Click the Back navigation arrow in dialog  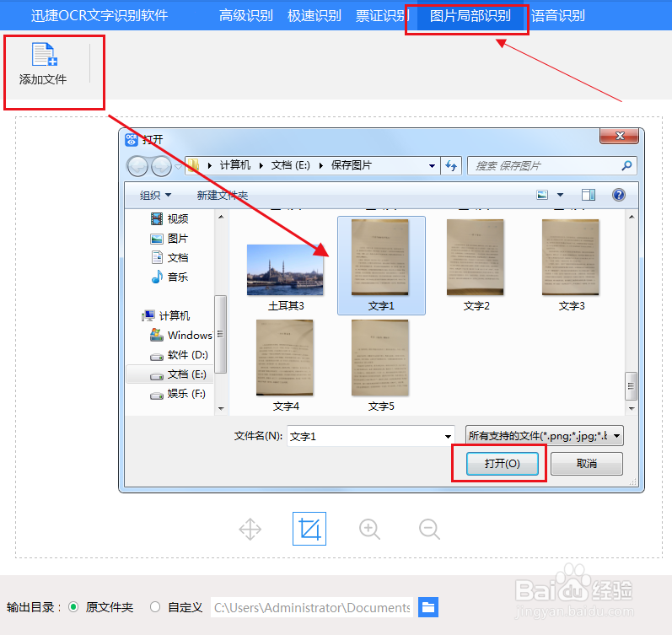pyautogui.click(x=138, y=166)
